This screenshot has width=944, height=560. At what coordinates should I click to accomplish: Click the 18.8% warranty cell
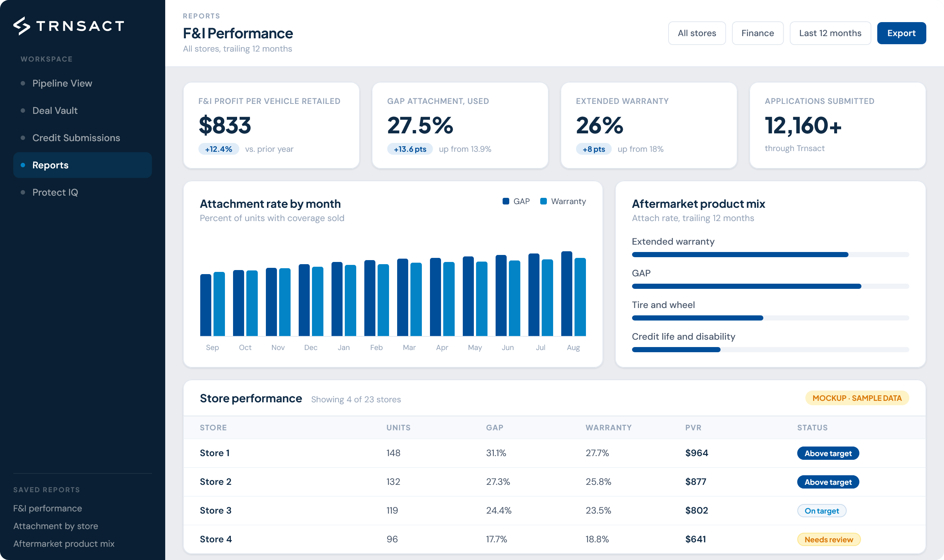pos(597,539)
